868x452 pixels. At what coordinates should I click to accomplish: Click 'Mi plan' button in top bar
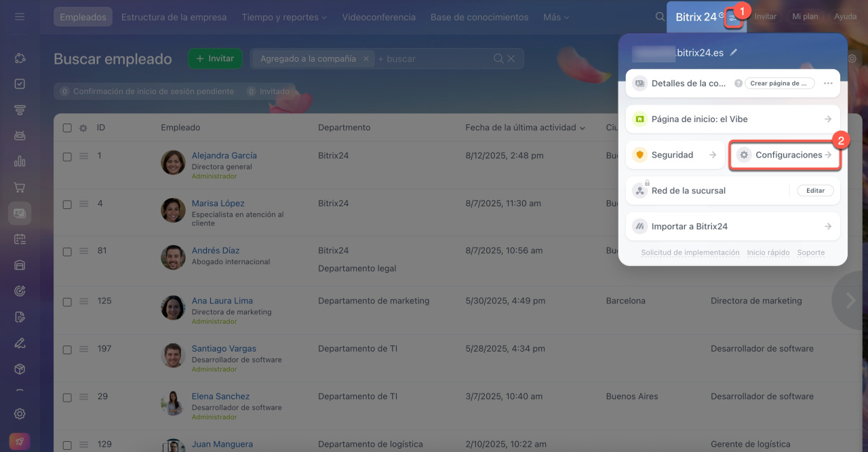(805, 16)
